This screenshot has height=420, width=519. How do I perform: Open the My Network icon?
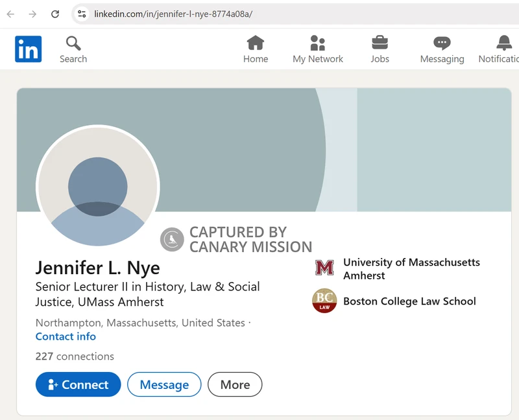pyautogui.click(x=317, y=43)
